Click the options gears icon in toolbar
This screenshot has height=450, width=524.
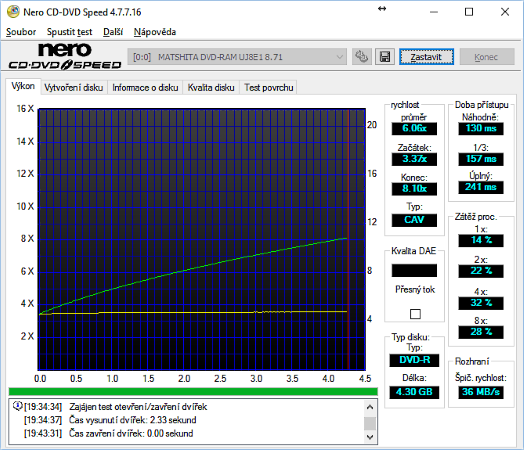point(362,57)
